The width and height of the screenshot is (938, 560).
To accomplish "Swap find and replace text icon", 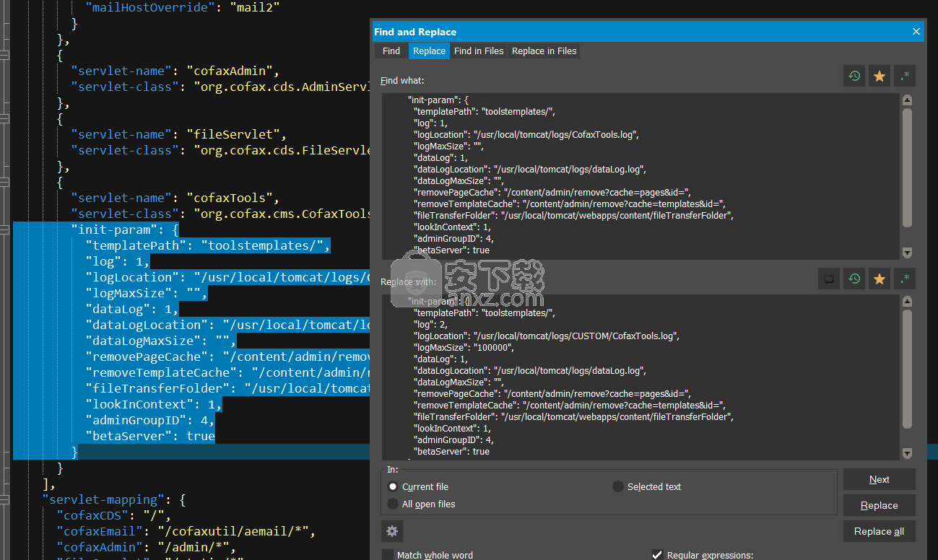I will point(829,279).
